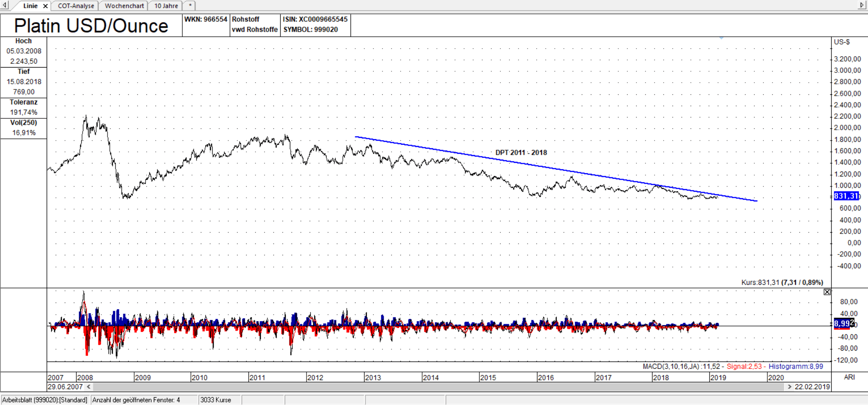868x405 pixels.
Task: Click the SYMBOL: 999020 text
Action: coord(311,29)
